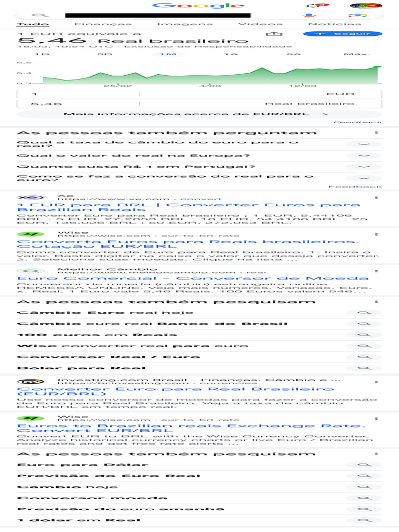This screenshot has height=532, width=399.
Task: Search 'Previsão do Euro Real'
Action: pos(109,476)
